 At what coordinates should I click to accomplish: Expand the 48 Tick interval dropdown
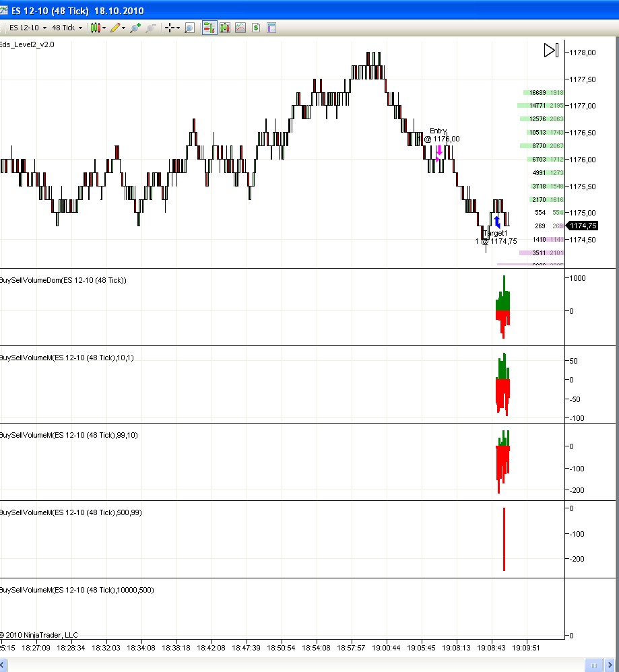coord(67,28)
